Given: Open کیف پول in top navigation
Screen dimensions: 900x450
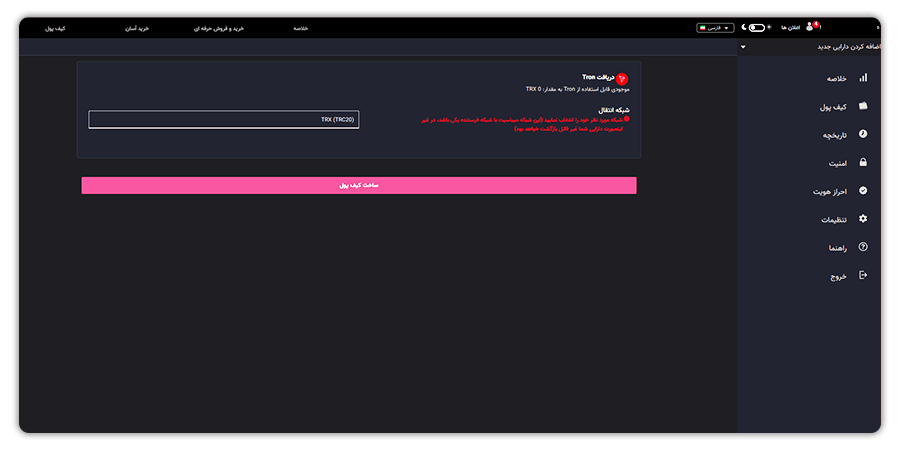Looking at the screenshot, I should pos(55,28).
